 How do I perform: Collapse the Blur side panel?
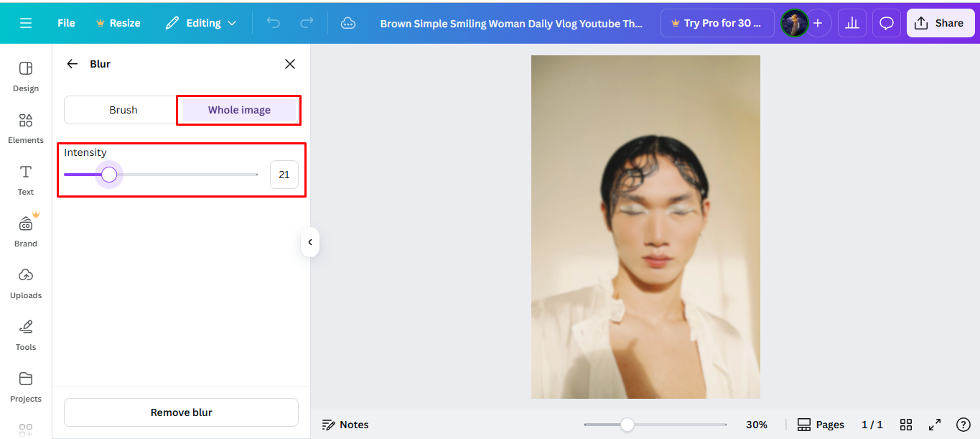pos(309,242)
